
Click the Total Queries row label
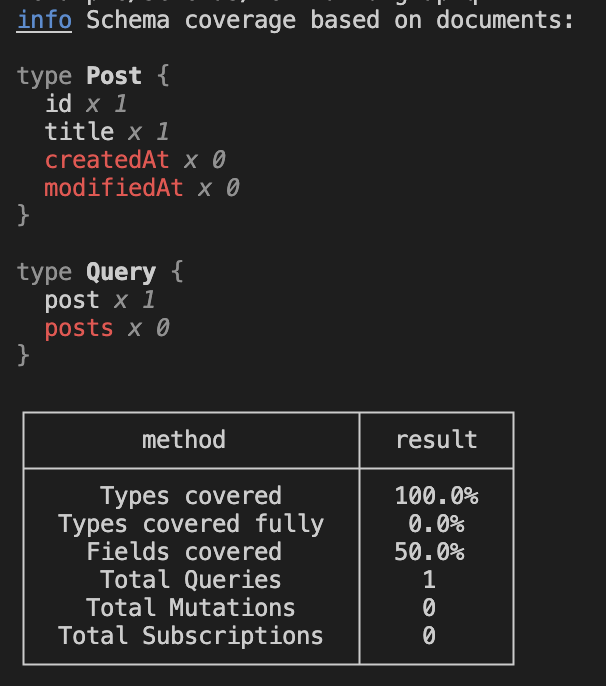coord(190,579)
